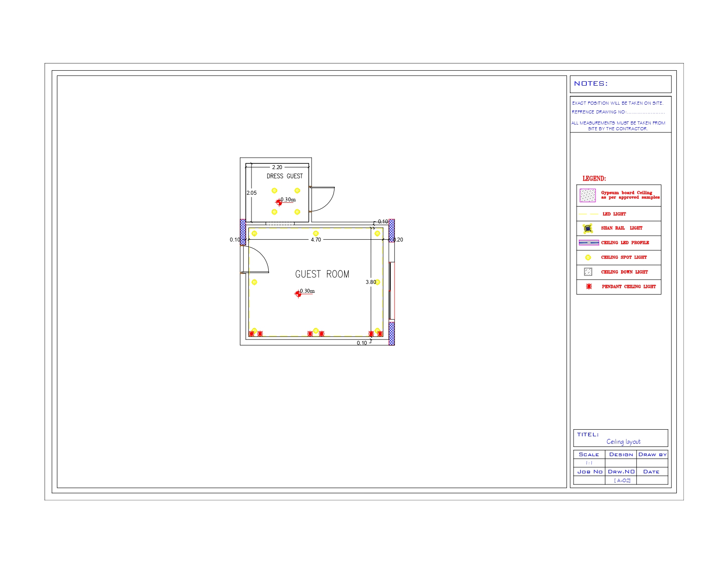This screenshot has width=728, height=563.
Task: Click the ceiling down light symbol in legend
Action: pos(588,272)
